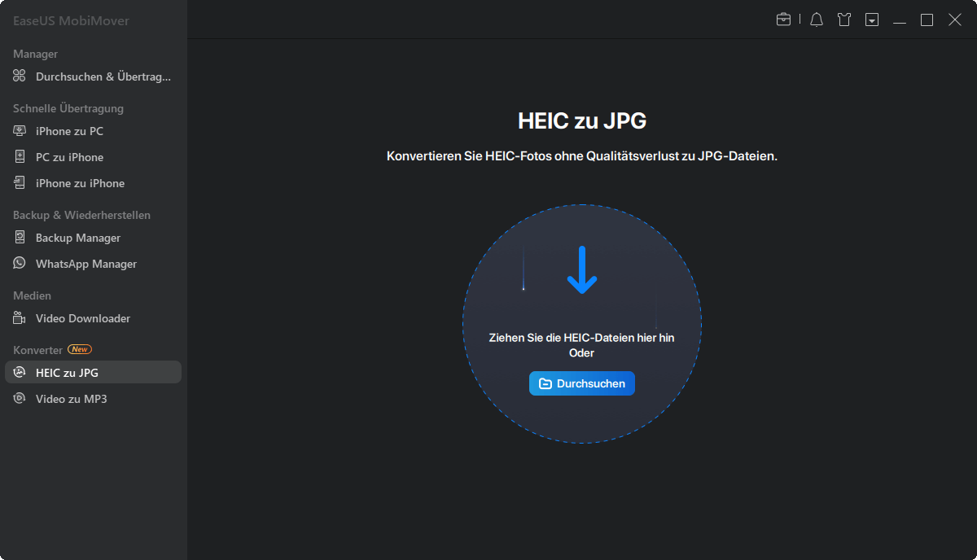Open Durchsuchen & Übertrag... sidebar item

(x=93, y=77)
